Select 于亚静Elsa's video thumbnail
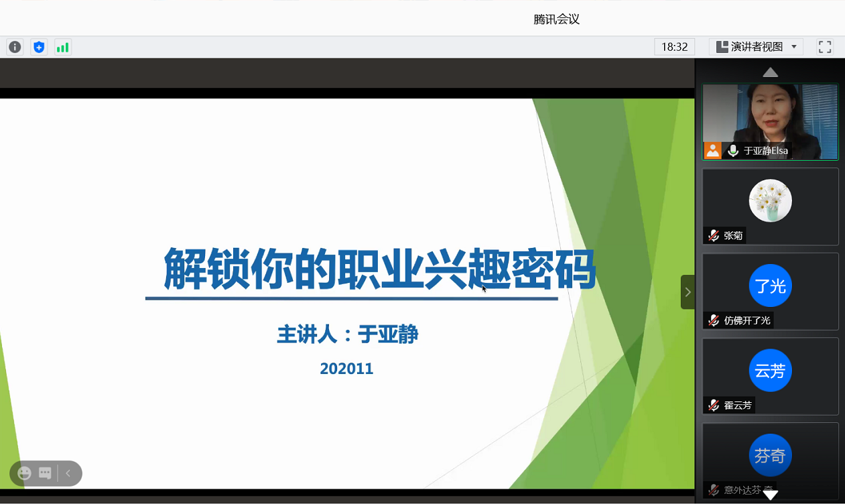This screenshot has height=504, width=845. pos(770,114)
